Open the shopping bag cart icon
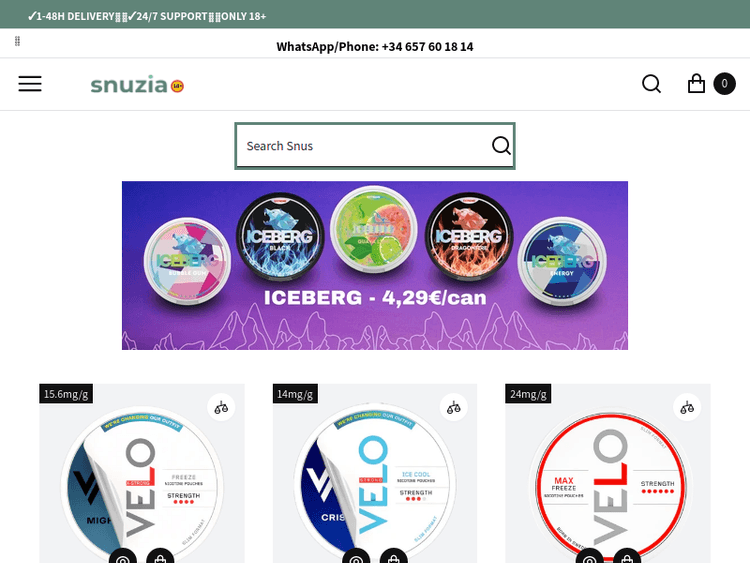The height and width of the screenshot is (563, 750). coord(696,84)
